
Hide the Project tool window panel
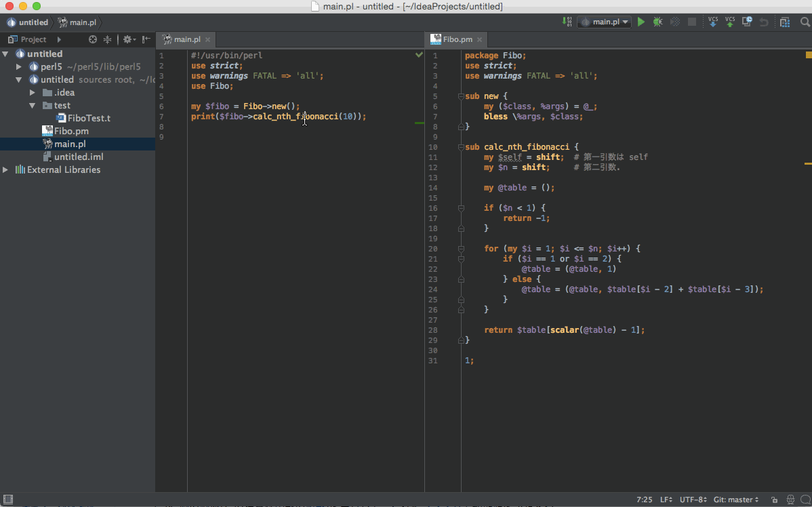point(146,39)
